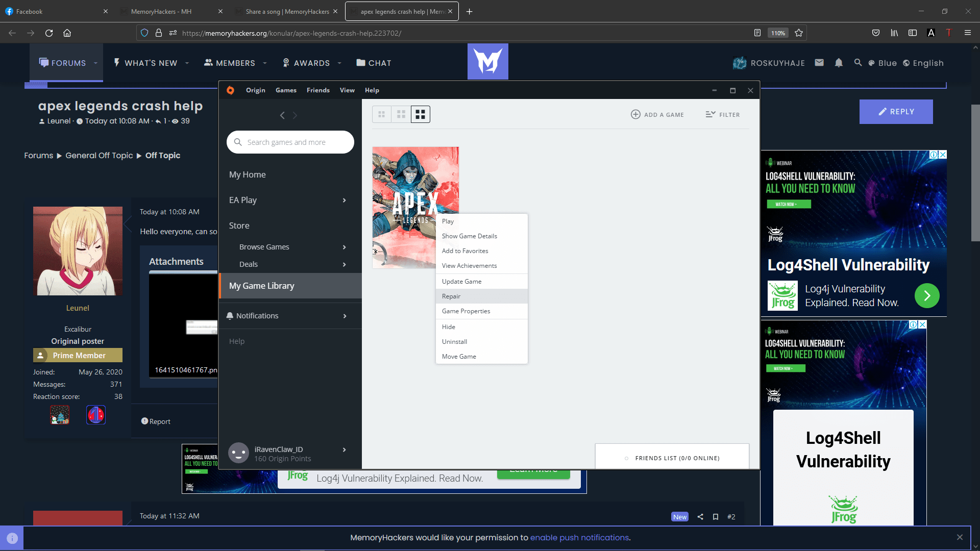Open forum inbox envelope icon
The height and width of the screenshot is (551, 980).
click(819, 63)
